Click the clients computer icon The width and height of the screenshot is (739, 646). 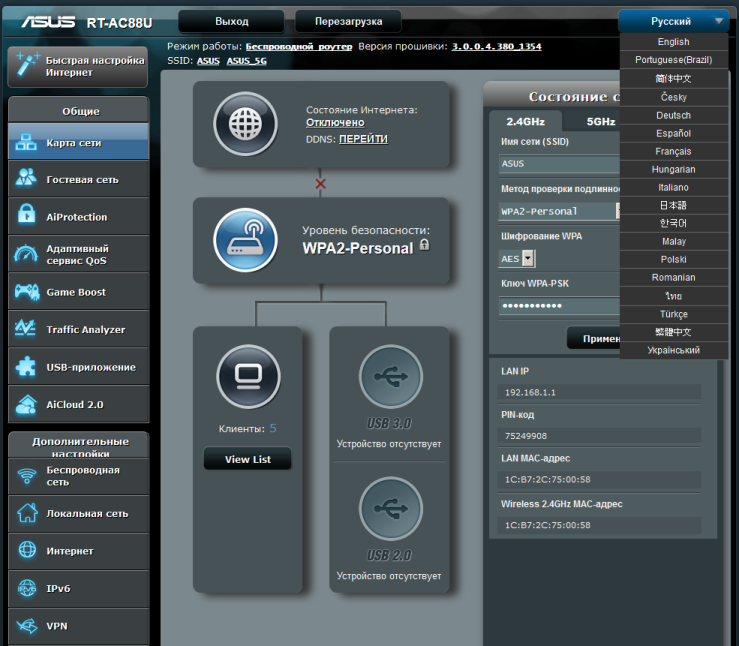(x=248, y=376)
